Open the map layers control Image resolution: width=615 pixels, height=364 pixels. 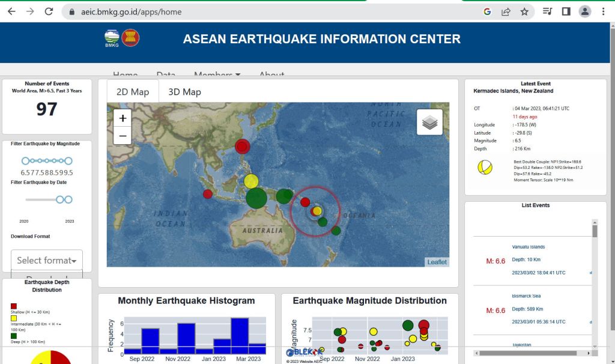click(x=429, y=123)
